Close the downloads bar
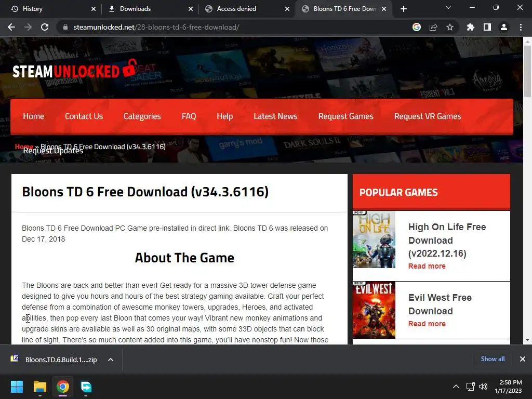The image size is (532, 399). 523,359
